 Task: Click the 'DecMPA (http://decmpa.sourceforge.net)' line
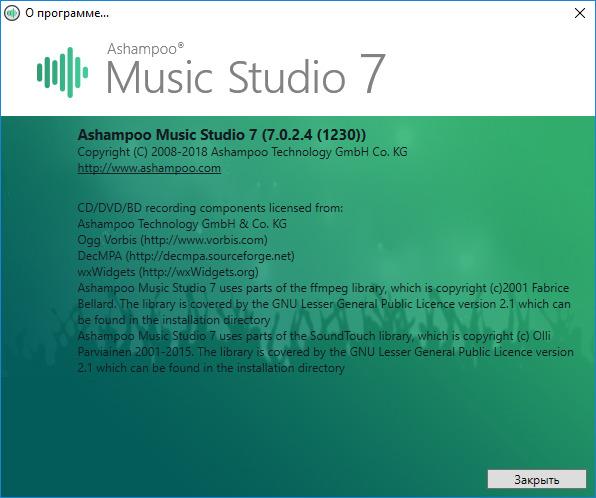pos(186,256)
